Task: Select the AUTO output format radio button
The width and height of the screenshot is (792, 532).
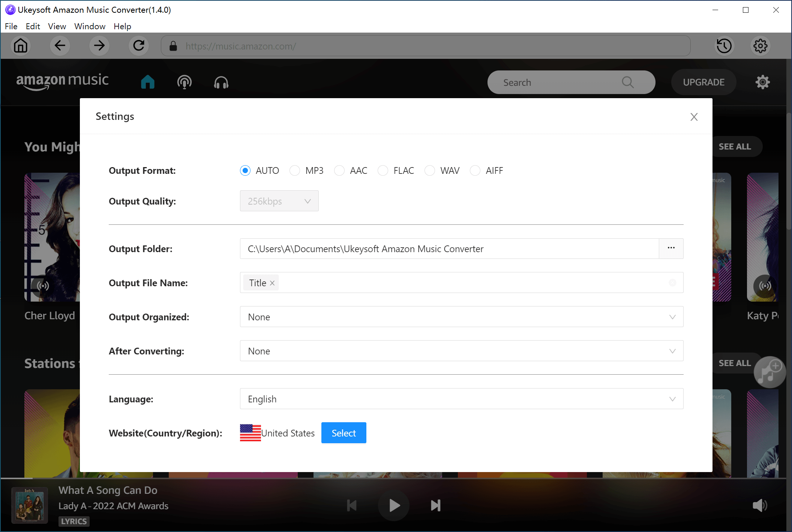Action: pyautogui.click(x=245, y=170)
